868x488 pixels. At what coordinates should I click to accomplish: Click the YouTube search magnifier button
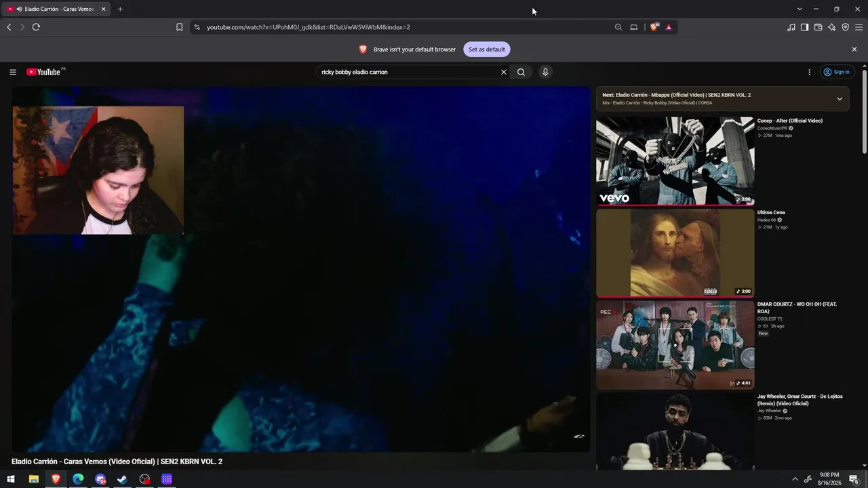(x=521, y=72)
